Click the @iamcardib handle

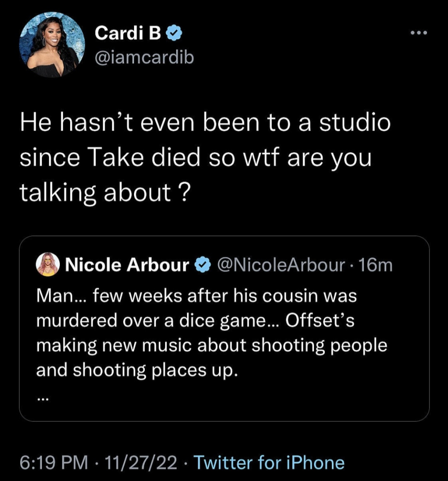coord(144,57)
